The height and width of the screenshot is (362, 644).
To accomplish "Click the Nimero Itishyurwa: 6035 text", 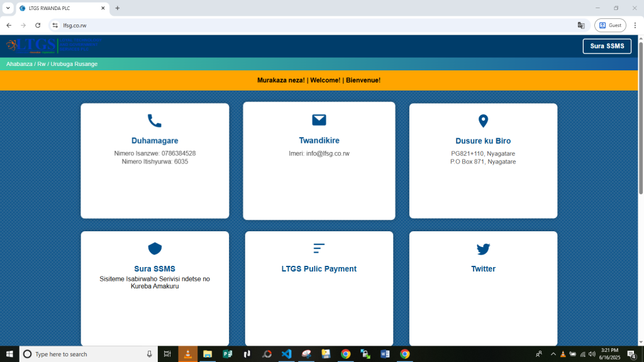I will click(155, 162).
